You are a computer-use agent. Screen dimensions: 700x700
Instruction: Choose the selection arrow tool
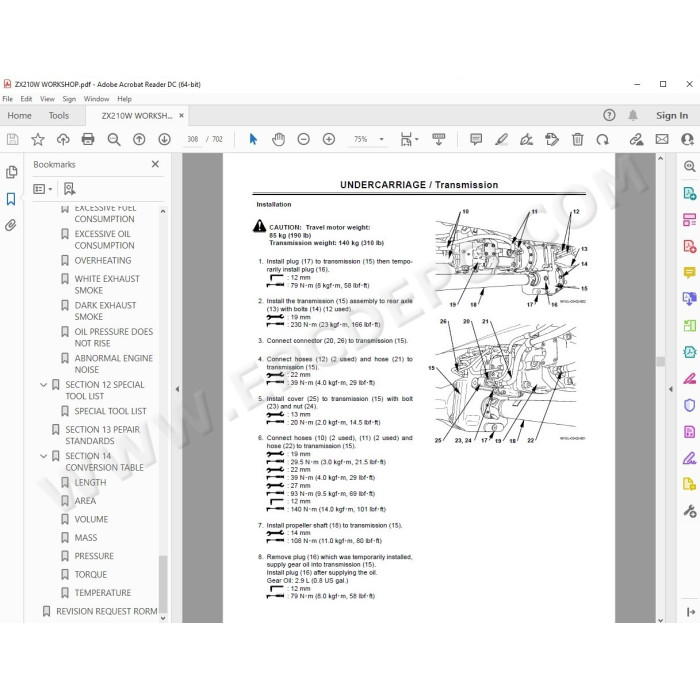[253, 140]
